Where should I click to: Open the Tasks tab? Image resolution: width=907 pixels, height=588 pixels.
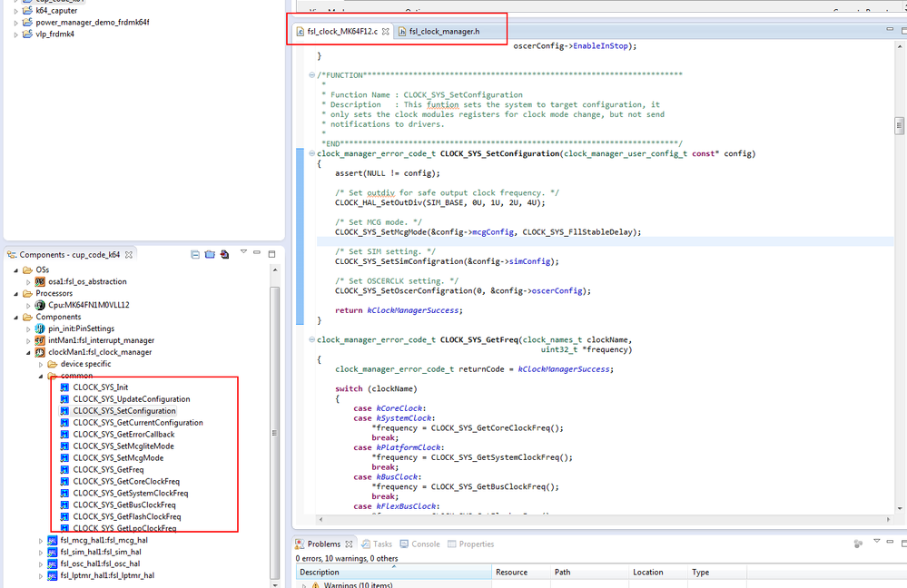[x=377, y=544]
